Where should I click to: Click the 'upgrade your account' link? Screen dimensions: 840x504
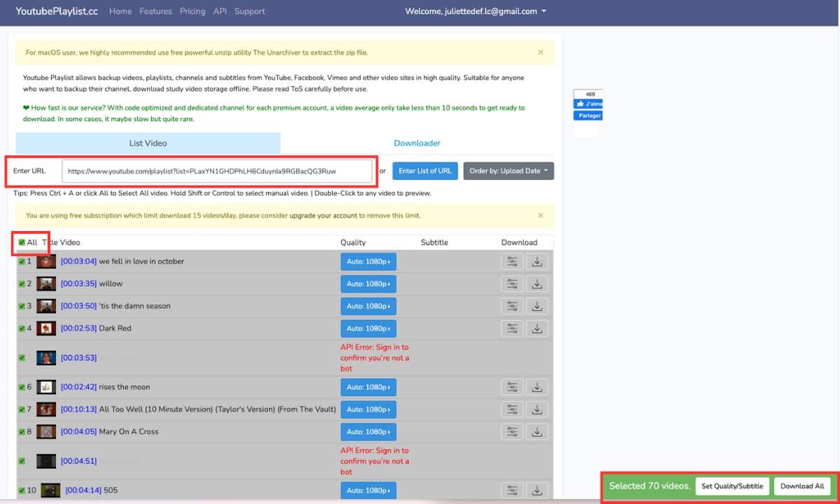323,216
